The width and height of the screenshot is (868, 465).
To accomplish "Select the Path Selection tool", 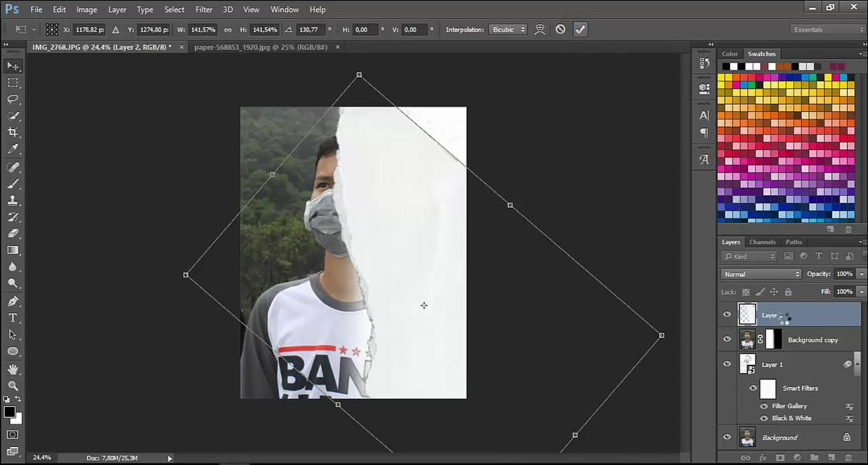I will [x=13, y=335].
